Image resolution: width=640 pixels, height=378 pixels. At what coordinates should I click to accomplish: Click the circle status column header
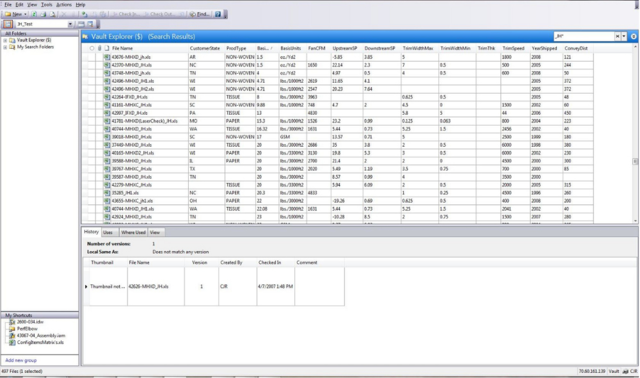pyautogui.click(x=92, y=48)
